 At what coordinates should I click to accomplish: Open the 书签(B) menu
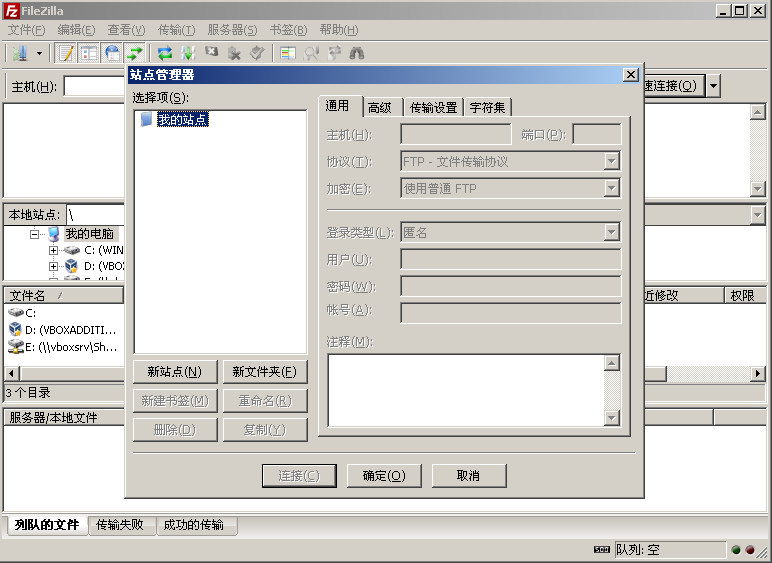tap(289, 30)
